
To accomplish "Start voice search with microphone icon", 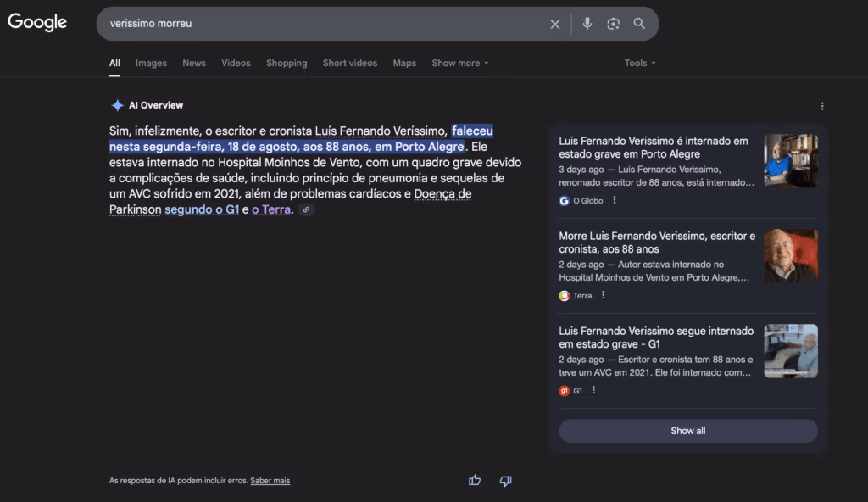I will (x=587, y=24).
